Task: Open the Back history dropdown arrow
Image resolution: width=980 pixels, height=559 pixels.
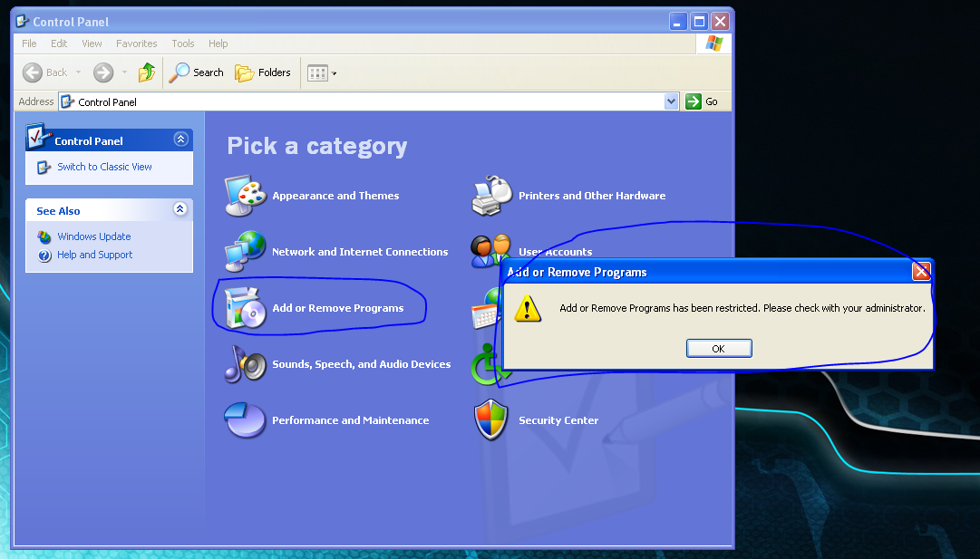Action: [x=78, y=72]
